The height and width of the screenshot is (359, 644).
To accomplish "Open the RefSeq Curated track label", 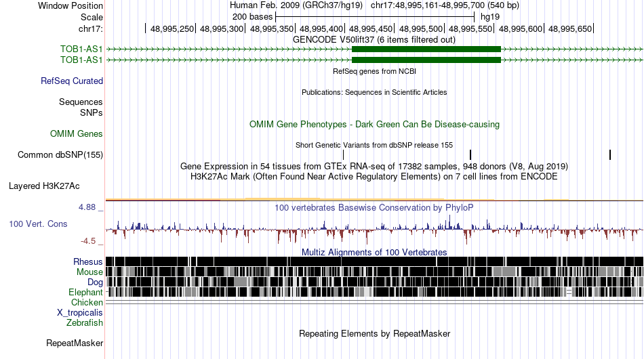I will click(72, 81).
